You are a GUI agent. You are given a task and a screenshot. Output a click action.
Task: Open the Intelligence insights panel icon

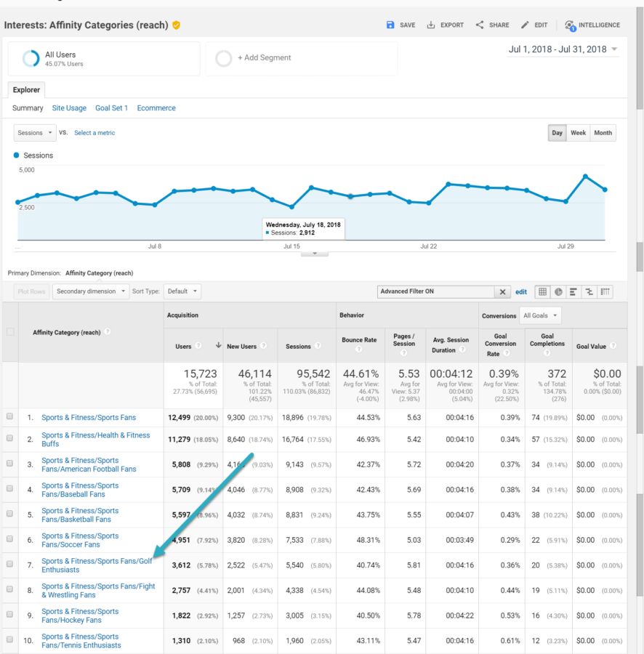point(570,25)
